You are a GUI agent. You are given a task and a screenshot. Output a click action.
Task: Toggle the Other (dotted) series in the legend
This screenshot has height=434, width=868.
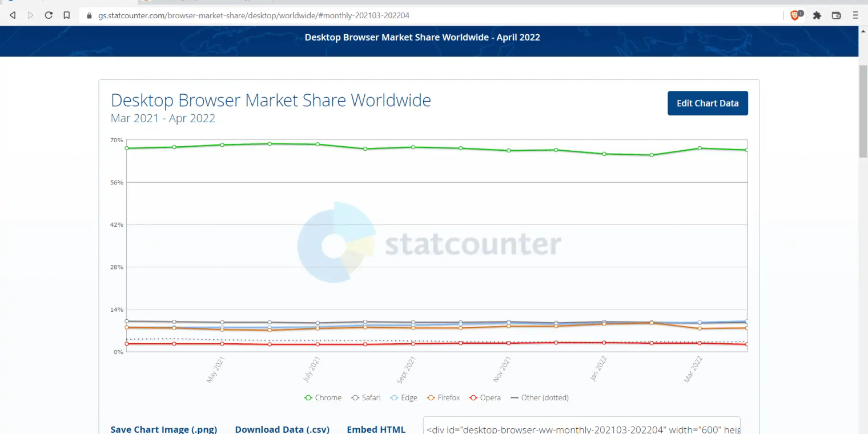point(540,397)
